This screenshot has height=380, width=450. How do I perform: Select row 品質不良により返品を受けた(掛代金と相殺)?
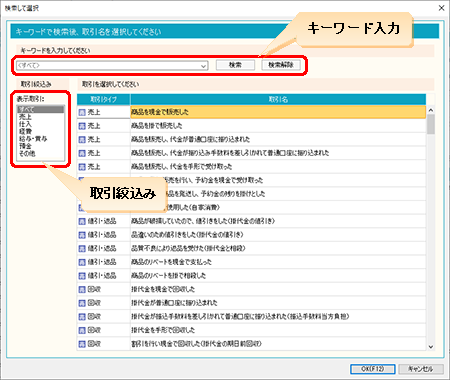pyautogui.click(x=252, y=249)
